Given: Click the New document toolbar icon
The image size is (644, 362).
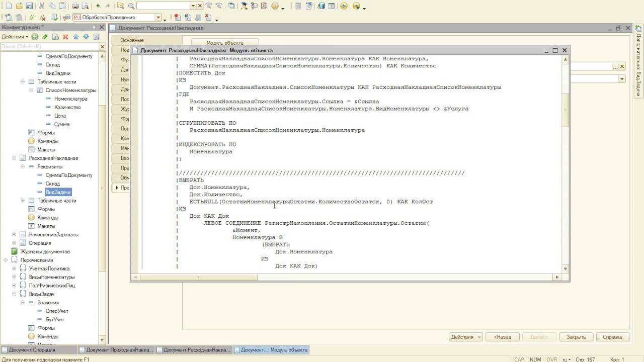Looking at the screenshot, I should click(x=8, y=6).
